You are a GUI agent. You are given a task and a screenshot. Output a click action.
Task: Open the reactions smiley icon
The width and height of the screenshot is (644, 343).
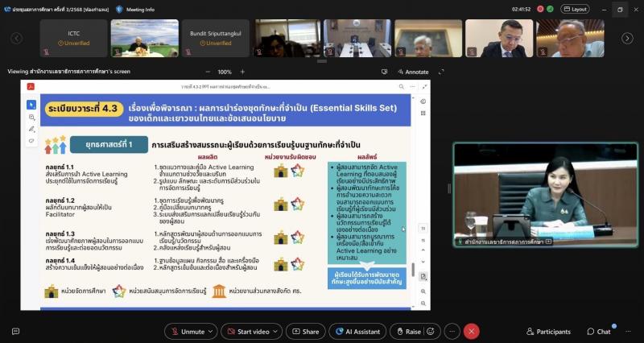431,331
